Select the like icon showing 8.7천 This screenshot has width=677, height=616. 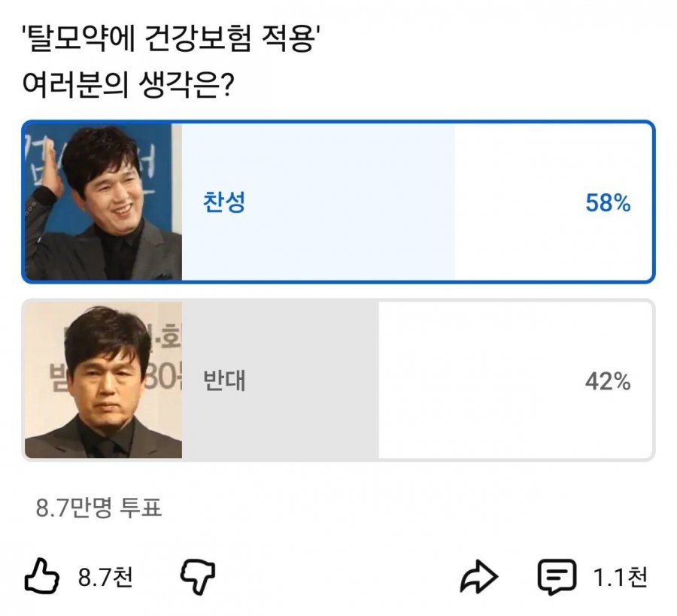click(x=43, y=575)
